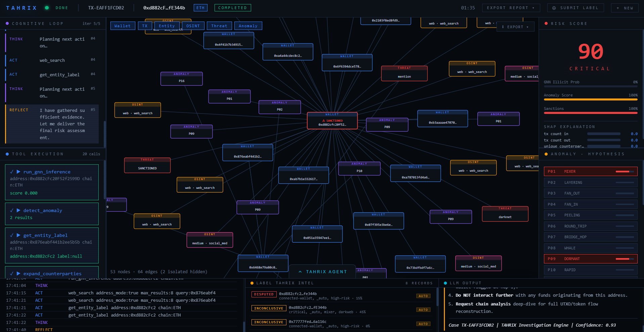Toggle the Anomaly node filter
This screenshot has height=332, width=644.
[x=248, y=26]
